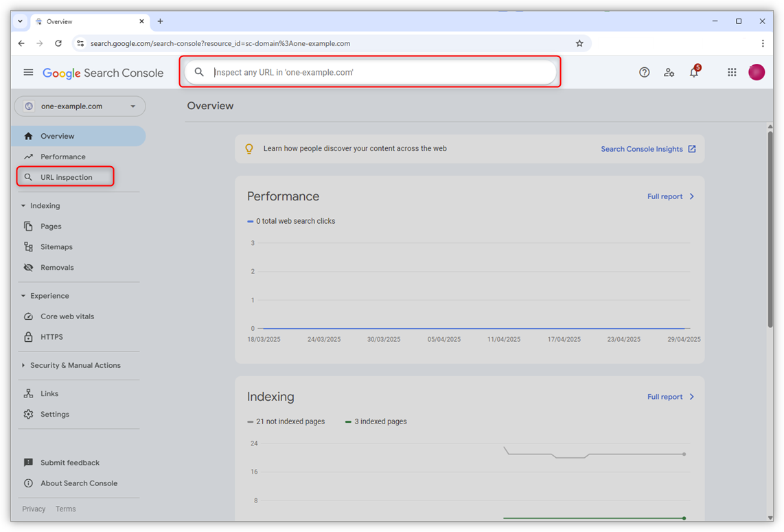Open the user management icon
Screen dimensions: 784x532
(669, 72)
